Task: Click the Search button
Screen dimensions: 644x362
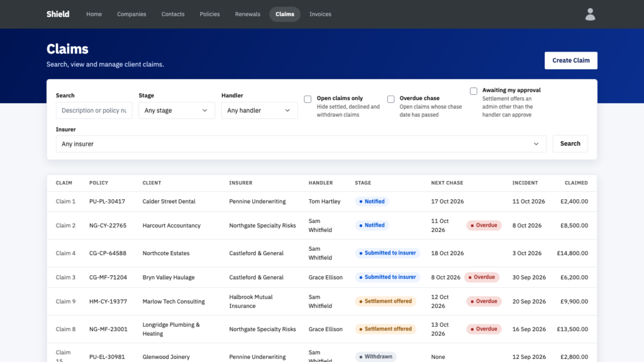Action: [570, 144]
